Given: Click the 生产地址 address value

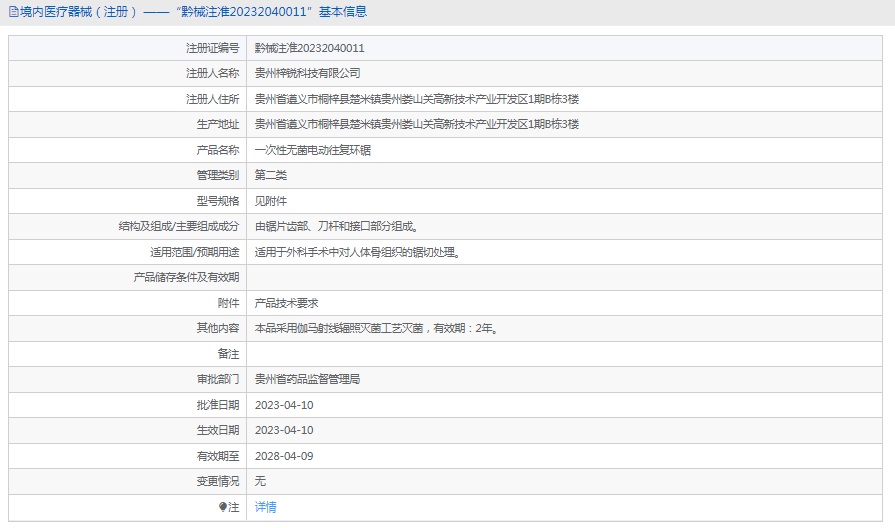Looking at the screenshot, I should (x=417, y=124).
